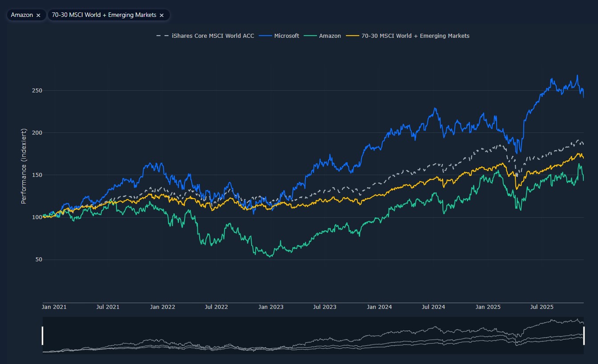Click the 100 y-axis tick label
The height and width of the screenshot is (364, 598).
point(37,217)
